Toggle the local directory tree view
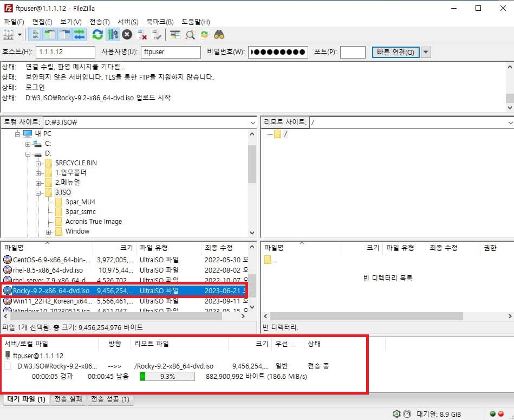The image size is (514, 420). coord(50,35)
